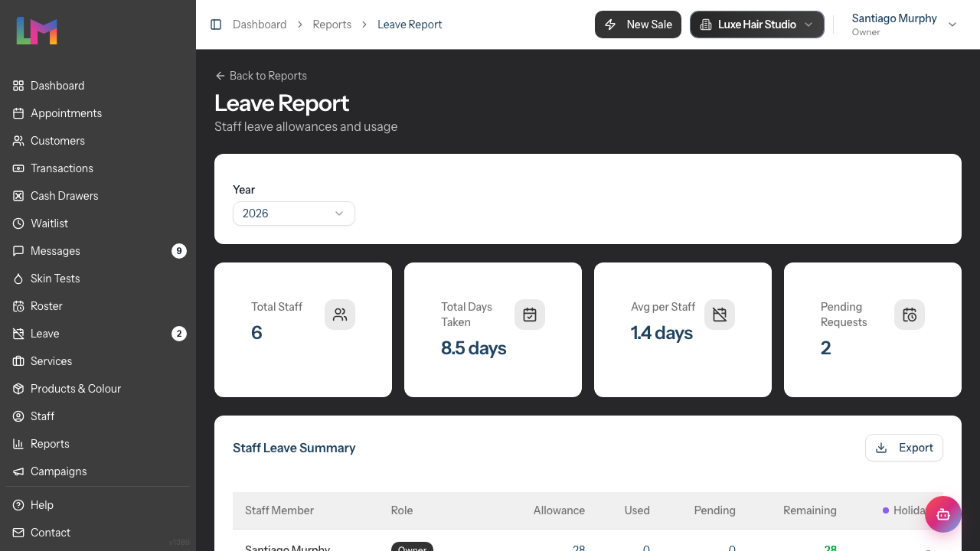Open Customers in sidebar
Viewport: 980px width, 551px height.
(x=98, y=141)
